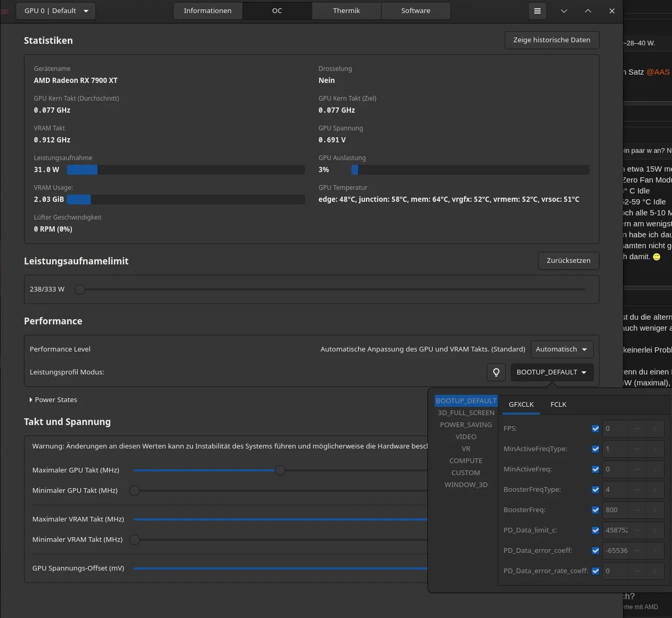The height and width of the screenshot is (618, 672).
Task: Select the GFXCLK tab in the popup
Action: coord(521,405)
